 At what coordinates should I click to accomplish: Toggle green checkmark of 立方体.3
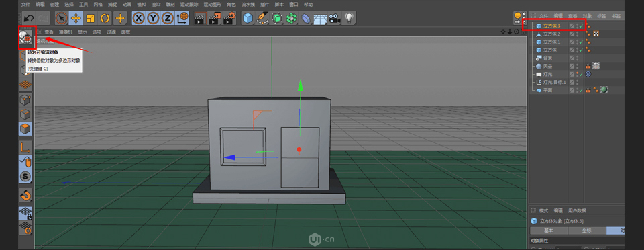point(581,26)
